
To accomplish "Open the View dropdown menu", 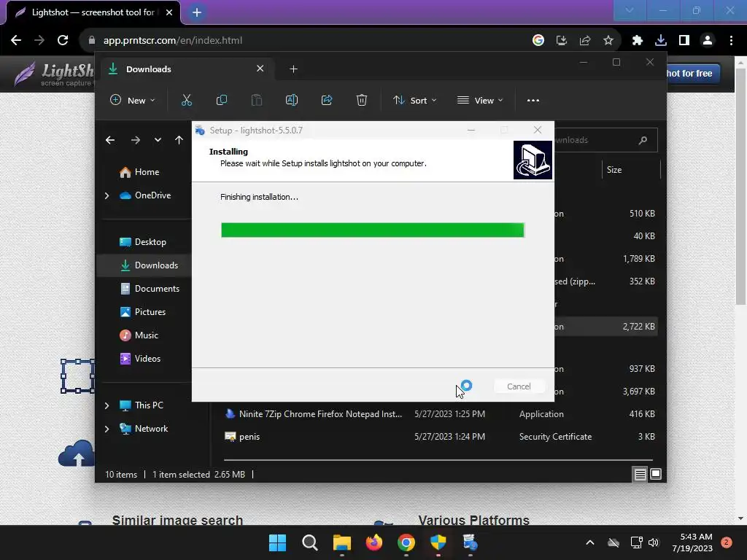I will click(x=480, y=101).
